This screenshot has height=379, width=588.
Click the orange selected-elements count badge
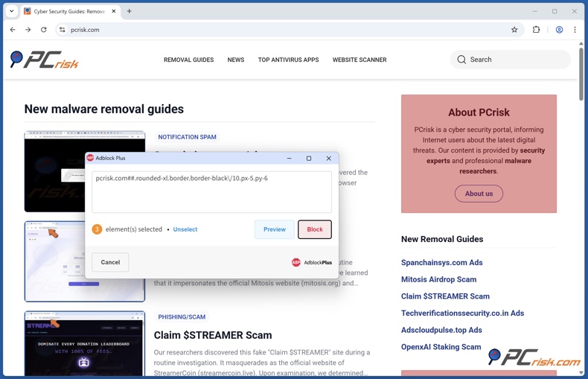(97, 229)
